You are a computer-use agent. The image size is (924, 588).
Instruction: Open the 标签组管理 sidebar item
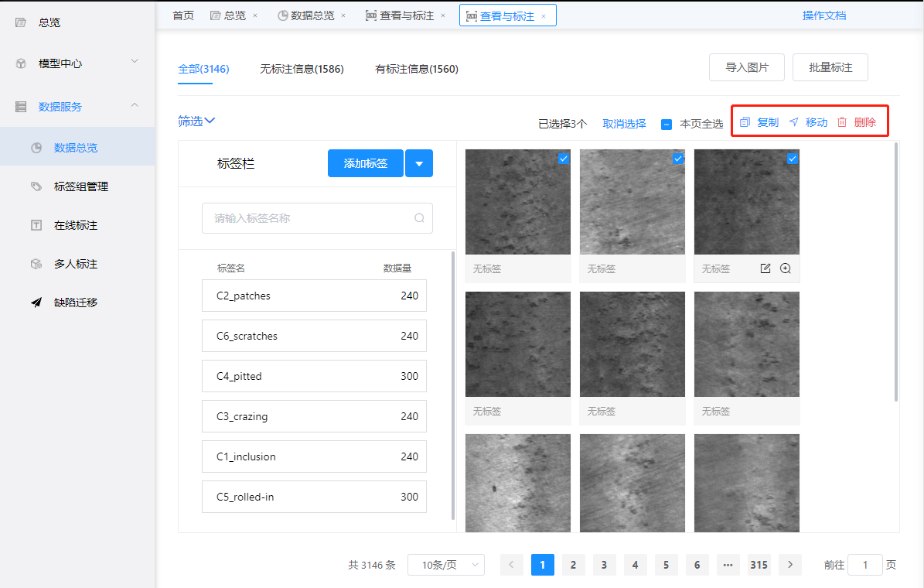pyautogui.click(x=77, y=186)
